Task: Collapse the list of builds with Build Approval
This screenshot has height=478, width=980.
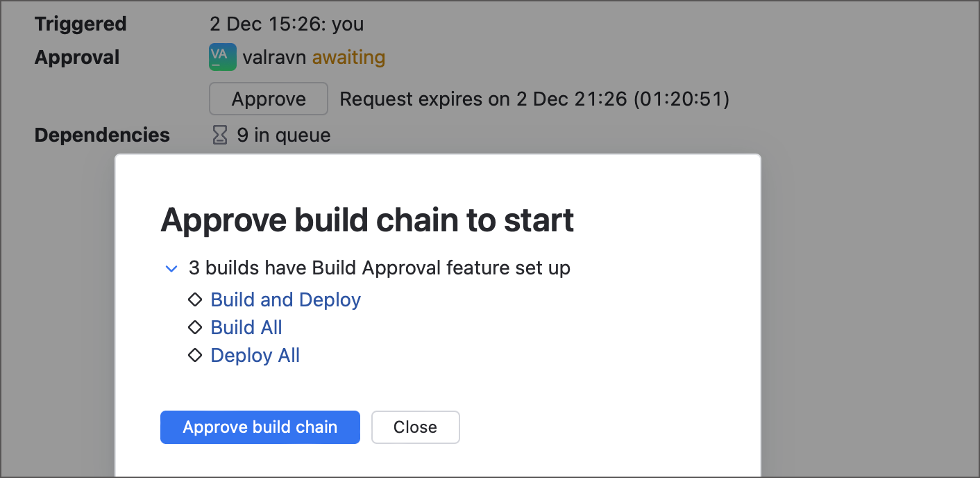Action: tap(171, 268)
